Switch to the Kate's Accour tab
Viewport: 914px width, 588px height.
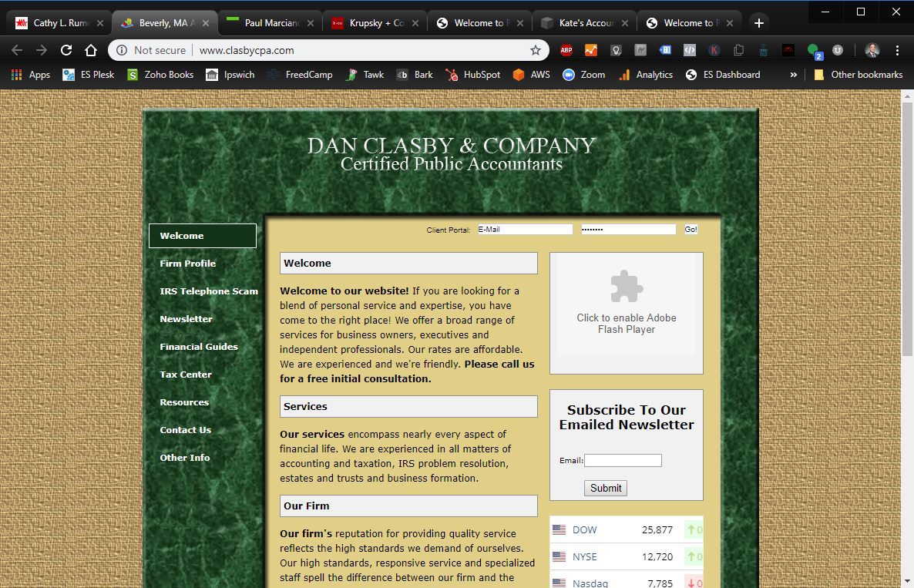click(x=585, y=22)
